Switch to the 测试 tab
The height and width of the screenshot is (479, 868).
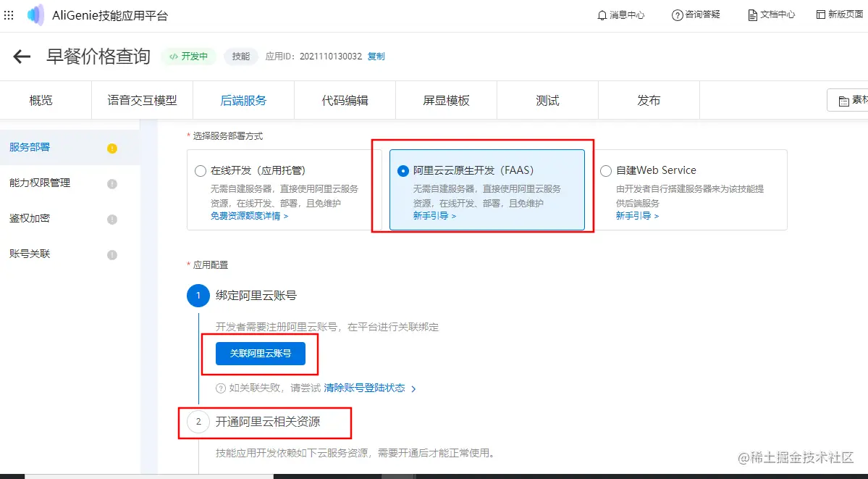pos(547,100)
